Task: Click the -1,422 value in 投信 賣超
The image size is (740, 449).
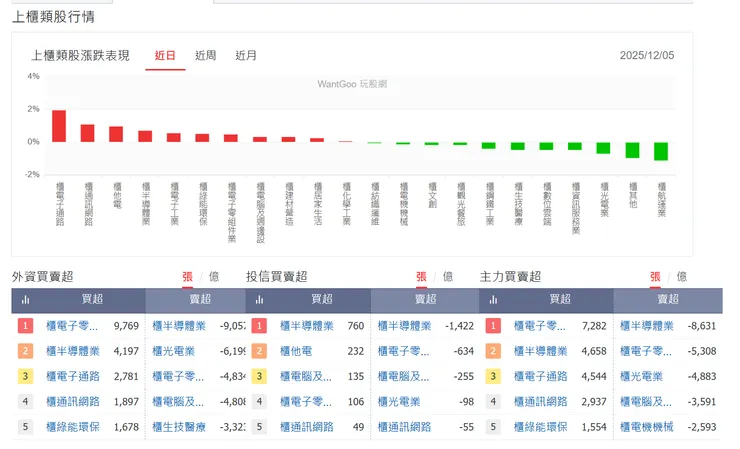Action: (x=459, y=326)
